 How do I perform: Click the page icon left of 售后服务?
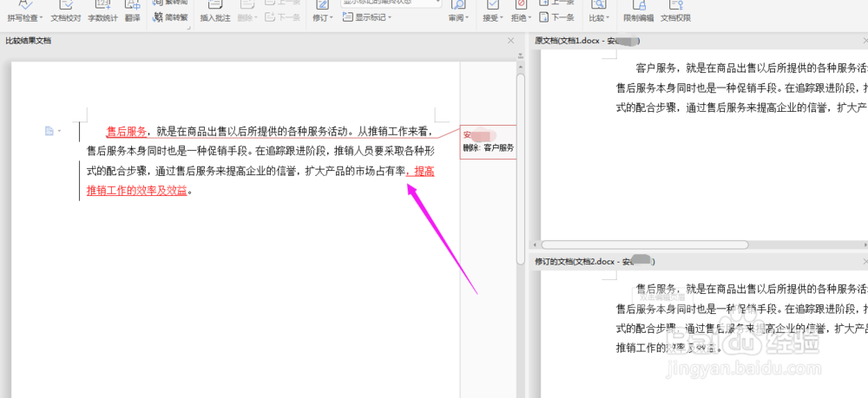coord(49,131)
